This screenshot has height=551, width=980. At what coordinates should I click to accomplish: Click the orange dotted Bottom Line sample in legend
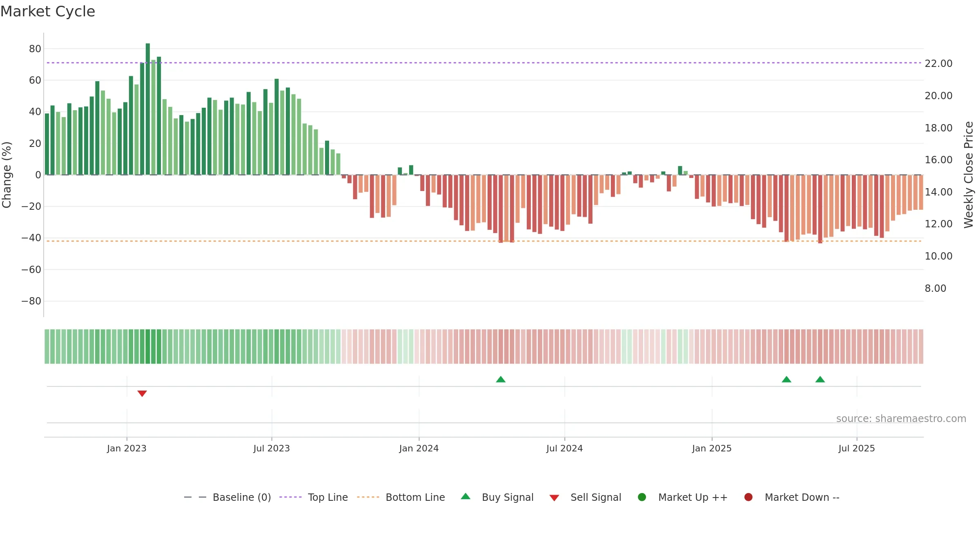coord(368,497)
